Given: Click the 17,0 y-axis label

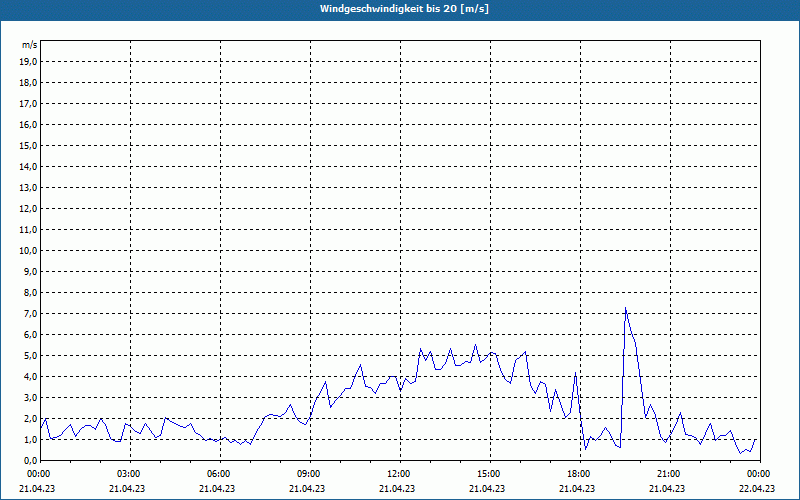Looking at the screenshot, I should [x=28, y=104].
